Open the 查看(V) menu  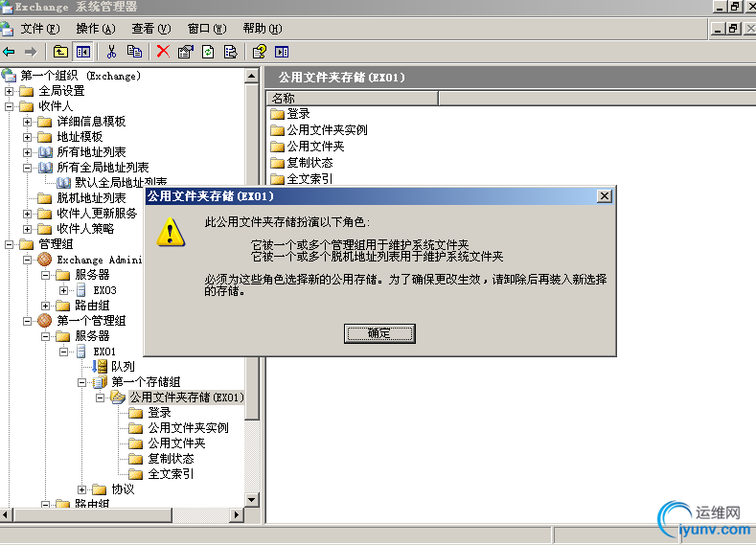pos(151,29)
